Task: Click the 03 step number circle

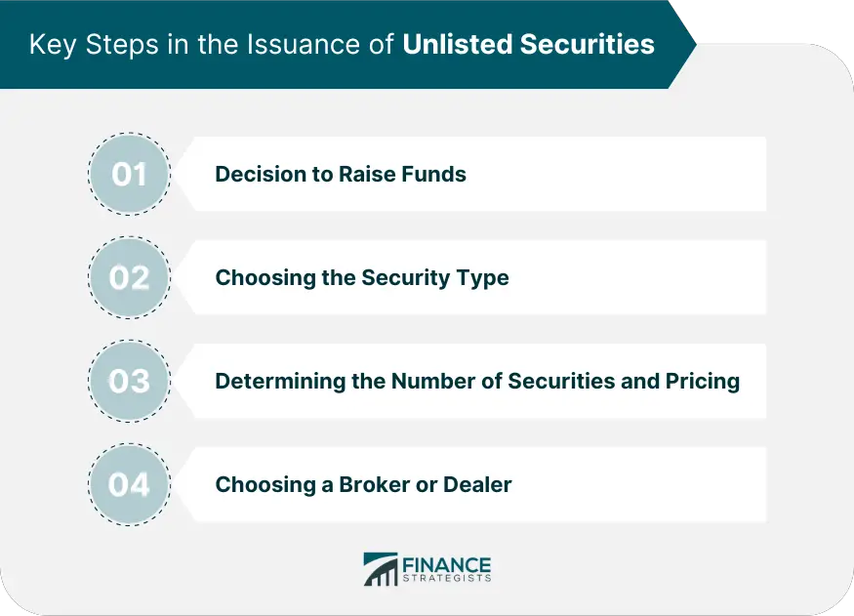Action: pyautogui.click(x=129, y=381)
